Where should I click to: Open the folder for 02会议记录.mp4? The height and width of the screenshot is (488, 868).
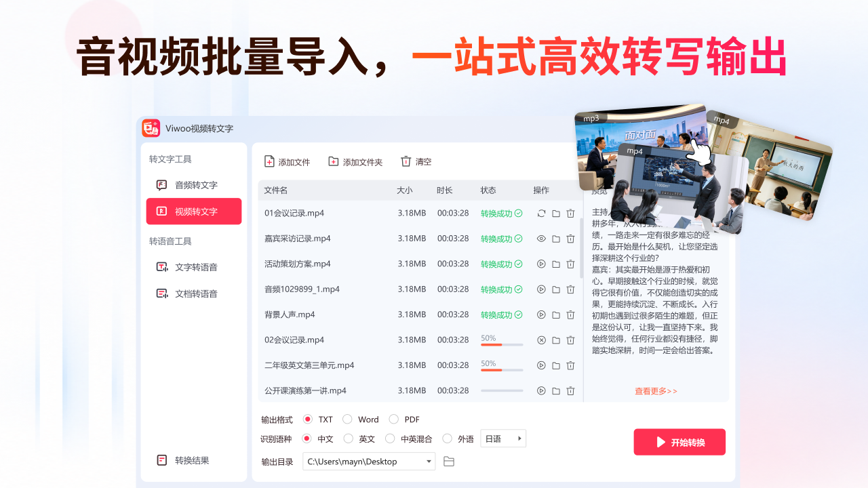click(x=556, y=340)
